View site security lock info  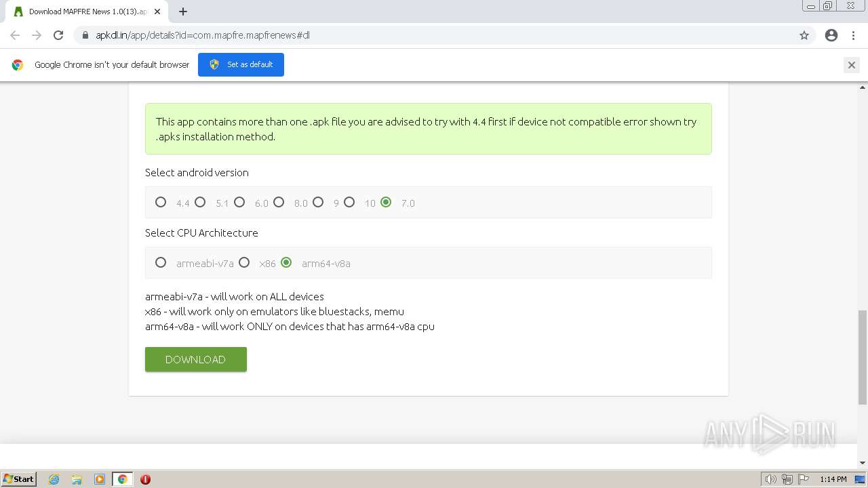pyautogui.click(x=85, y=35)
